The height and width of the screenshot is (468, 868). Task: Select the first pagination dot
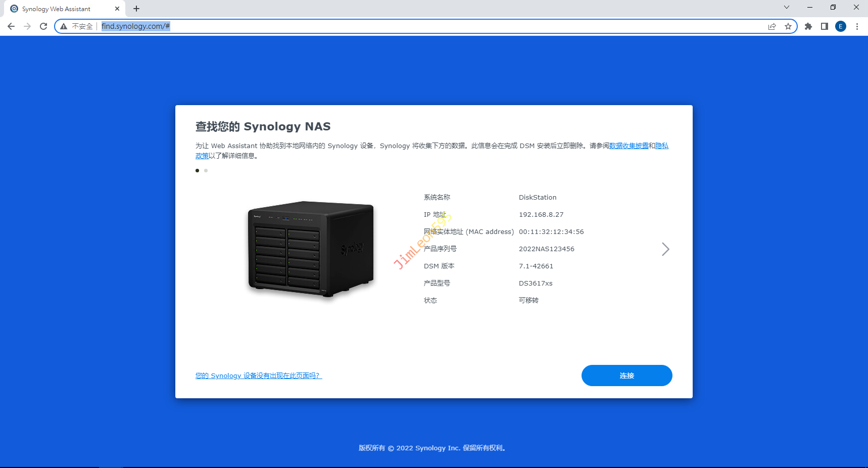pyautogui.click(x=197, y=170)
